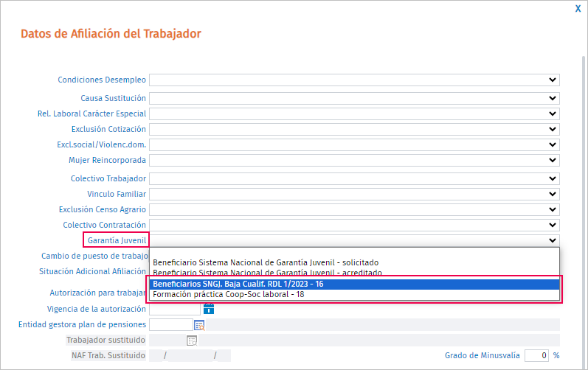Expand the Causa Sustitución dropdown
Screen dimensions: 588x370
[x=354, y=98]
